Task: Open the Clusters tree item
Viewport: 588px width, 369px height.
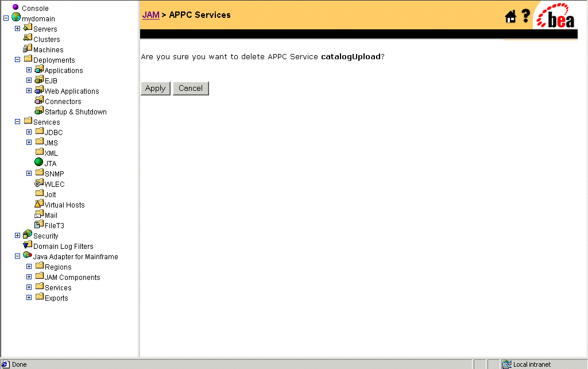Action: tap(47, 40)
